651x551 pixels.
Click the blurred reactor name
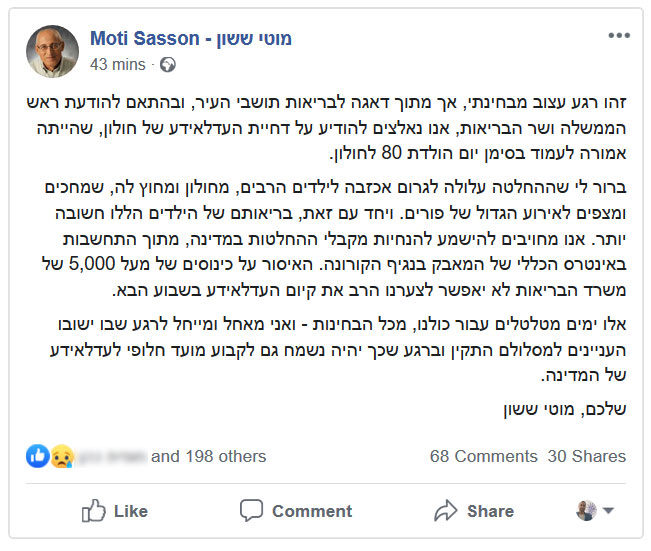tap(112, 456)
